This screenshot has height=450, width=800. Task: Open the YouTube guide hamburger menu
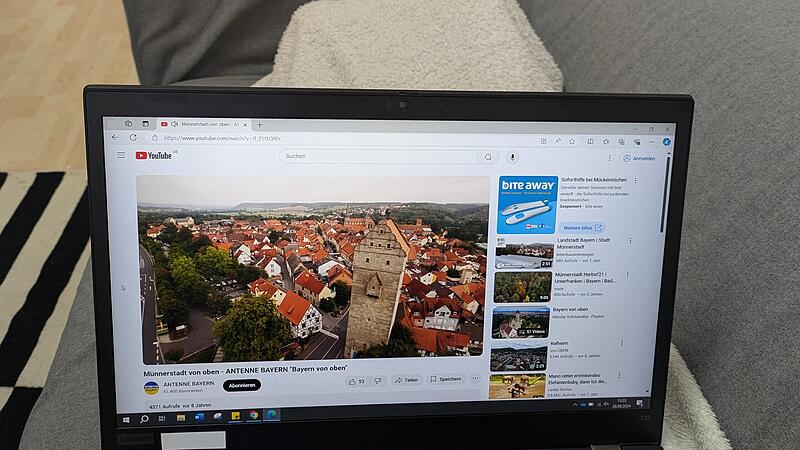[121, 155]
